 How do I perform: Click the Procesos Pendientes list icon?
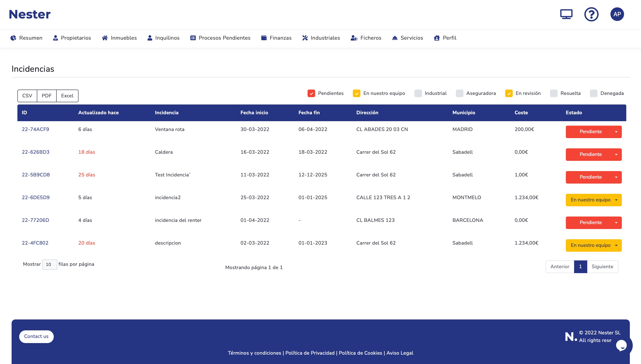tap(193, 38)
